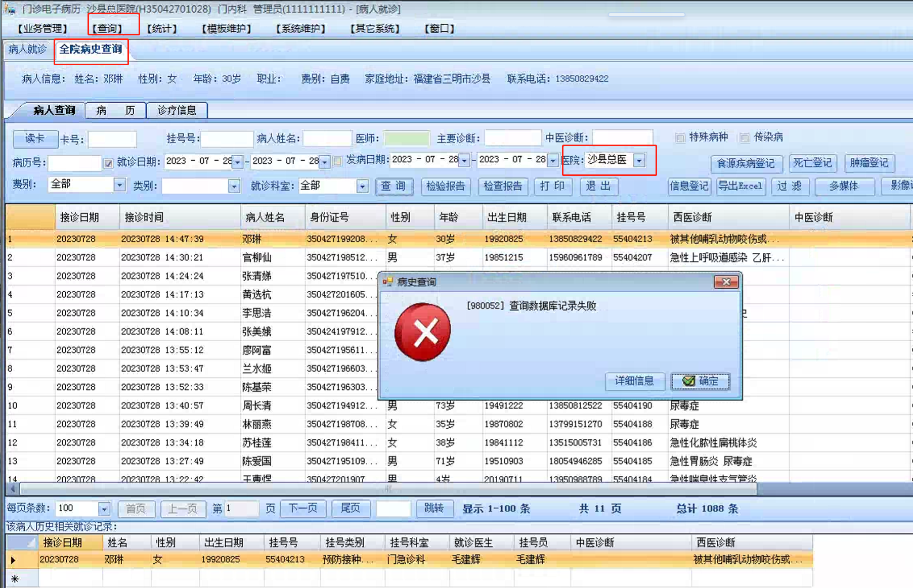Open the 业务管理 menu
Viewport: 913px width, 588px height.
click(x=42, y=29)
